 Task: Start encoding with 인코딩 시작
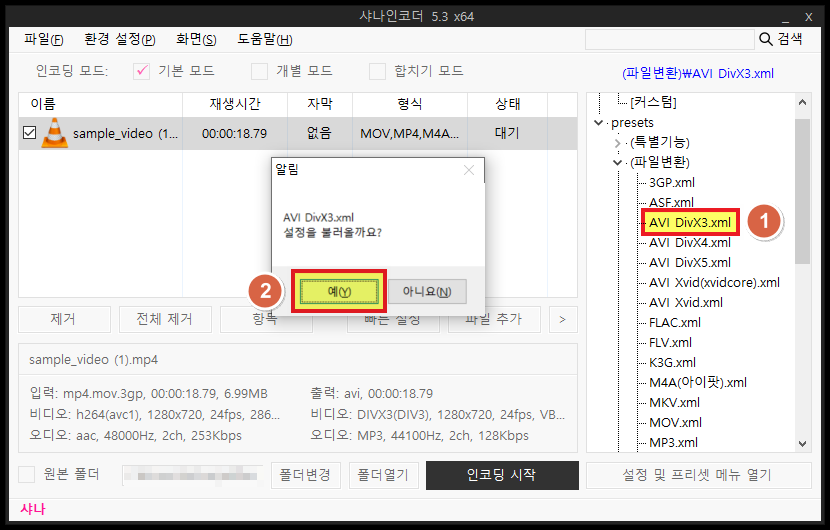coord(502,475)
